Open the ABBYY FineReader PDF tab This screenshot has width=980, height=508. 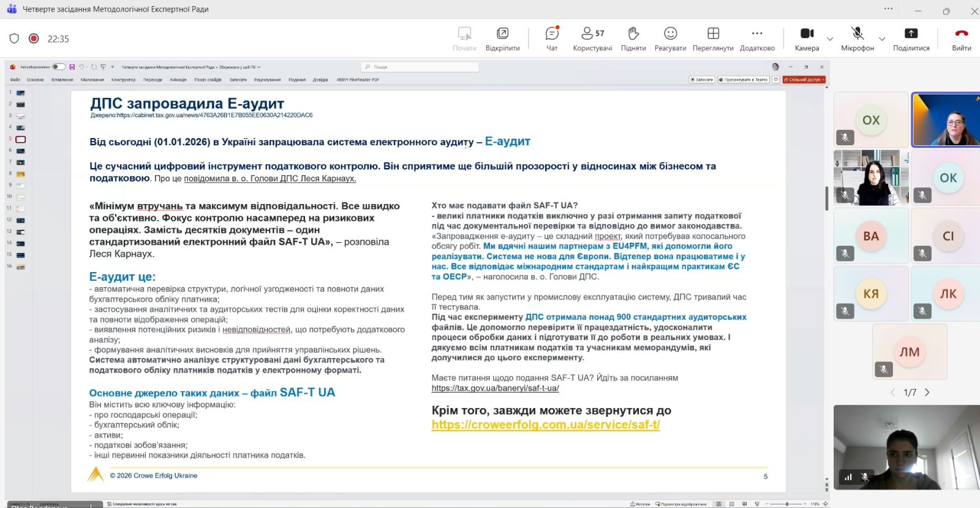tap(358, 80)
